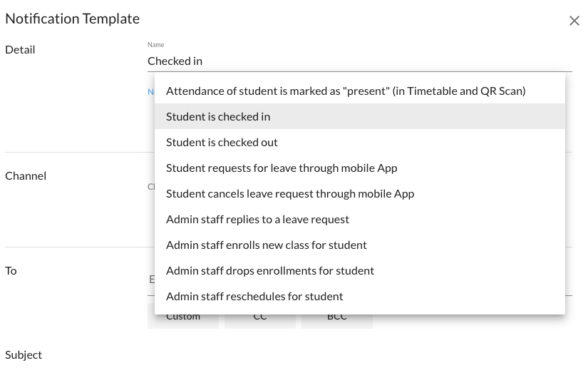Click the Channel section label
Viewport: 588px width, 368px height.
click(26, 176)
